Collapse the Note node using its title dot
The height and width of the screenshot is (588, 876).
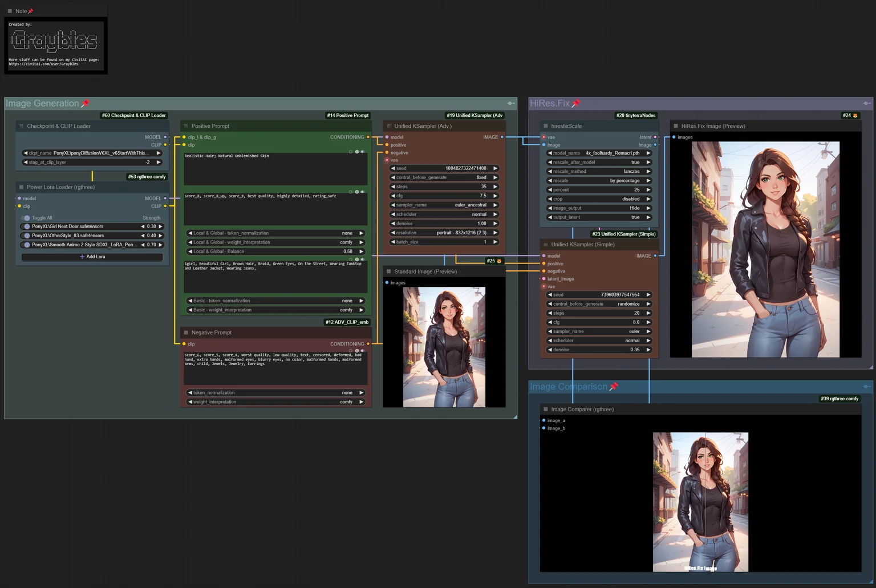[x=10, y=11]
